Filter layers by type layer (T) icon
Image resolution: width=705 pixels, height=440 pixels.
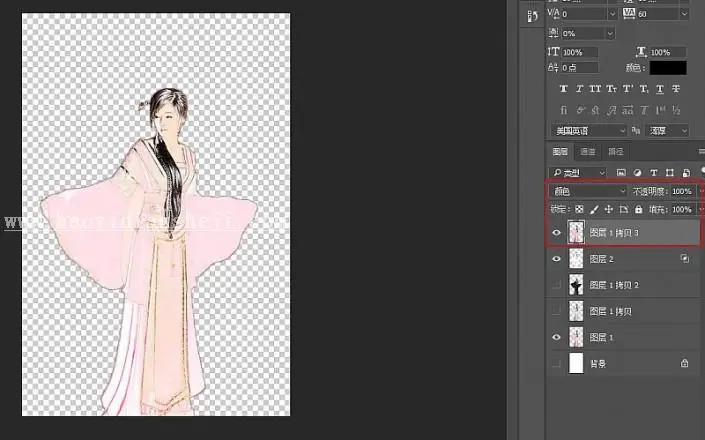point(654,173)
